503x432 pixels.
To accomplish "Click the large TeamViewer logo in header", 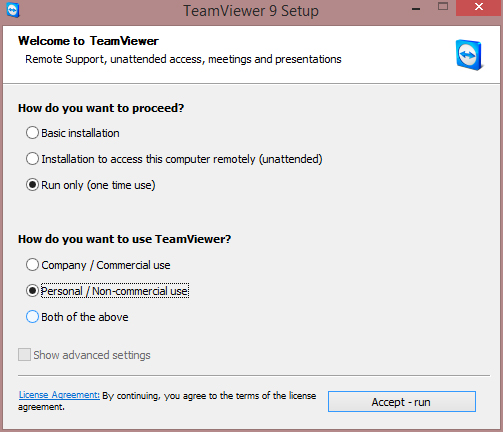I will 469,55.
